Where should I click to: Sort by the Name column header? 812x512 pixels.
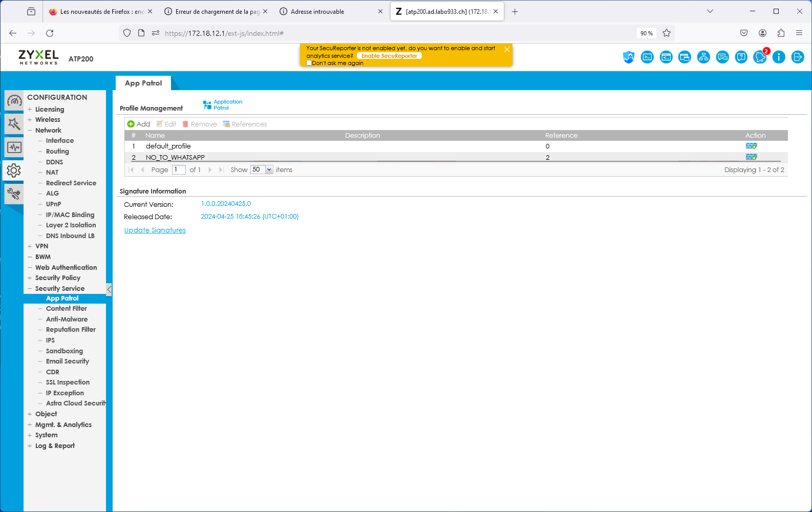(x=155, y=136)
